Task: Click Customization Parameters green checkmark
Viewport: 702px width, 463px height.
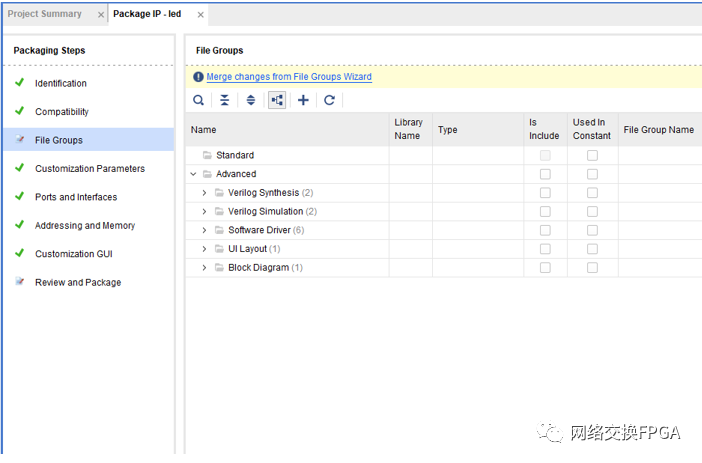Action: point(19,167)
